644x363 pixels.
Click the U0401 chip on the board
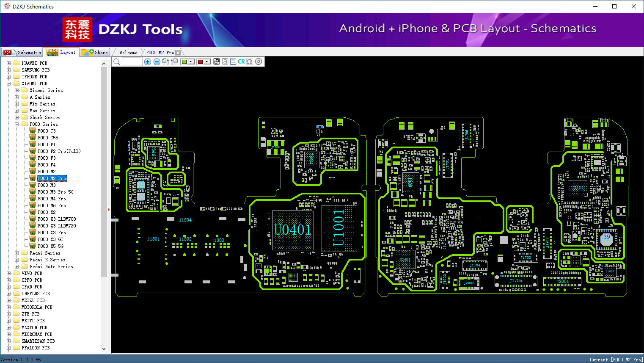click(x=292, y=230)
